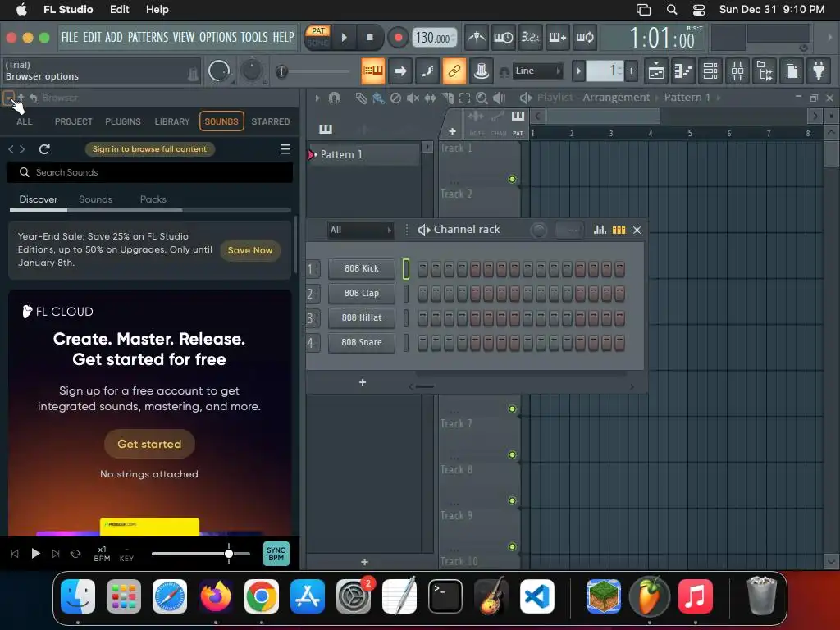Screen dimensions: 840x630
Task: Click the SYNC BPM button
Action: (276, 554)
